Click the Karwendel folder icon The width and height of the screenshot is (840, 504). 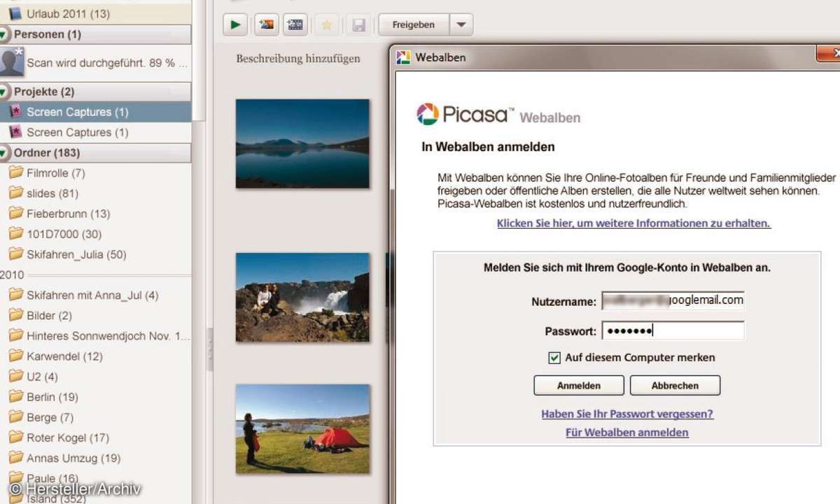coord(15,356)
